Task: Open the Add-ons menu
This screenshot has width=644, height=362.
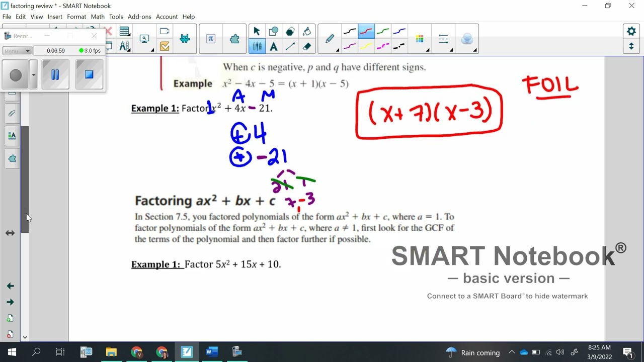Action: pyautogui.click(x=139, y=17)
